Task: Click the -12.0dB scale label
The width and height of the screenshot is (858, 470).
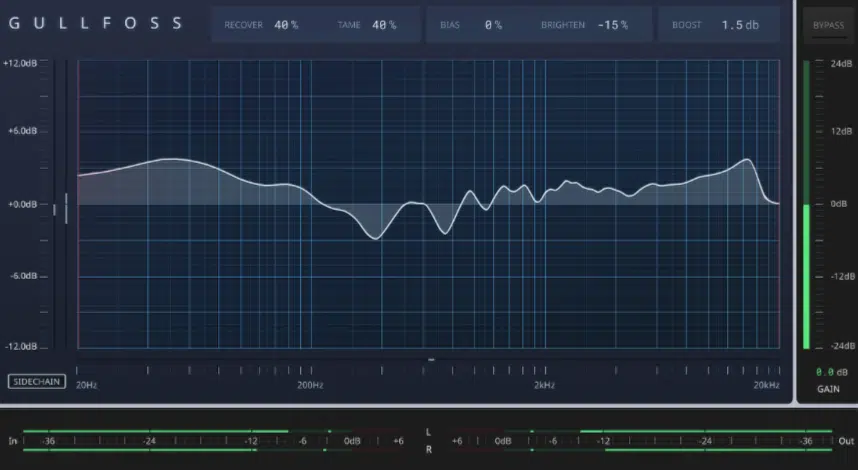Action: coord(21,346)
